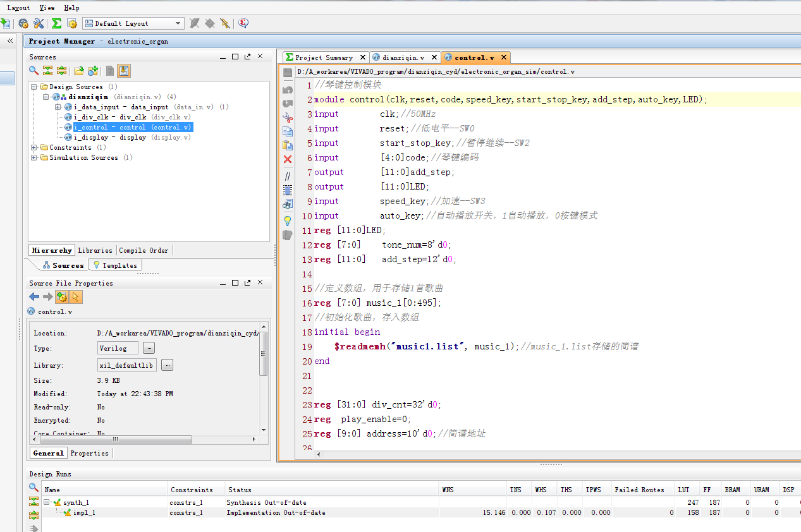This screenshot has height=532, width=801.
Task: Click the Sigma project summary toolbar icon
Action: tap(56, 23)
